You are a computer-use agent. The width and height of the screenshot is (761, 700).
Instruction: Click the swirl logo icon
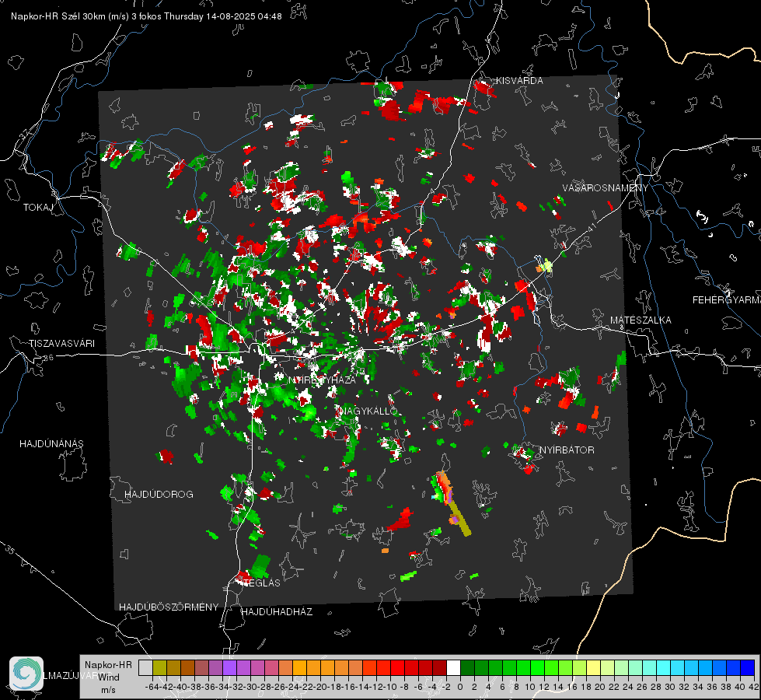[26, 674]
